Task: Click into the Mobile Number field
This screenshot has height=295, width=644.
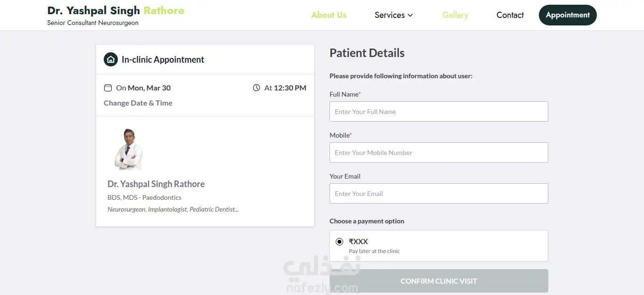Action: (x=438, y=153)
